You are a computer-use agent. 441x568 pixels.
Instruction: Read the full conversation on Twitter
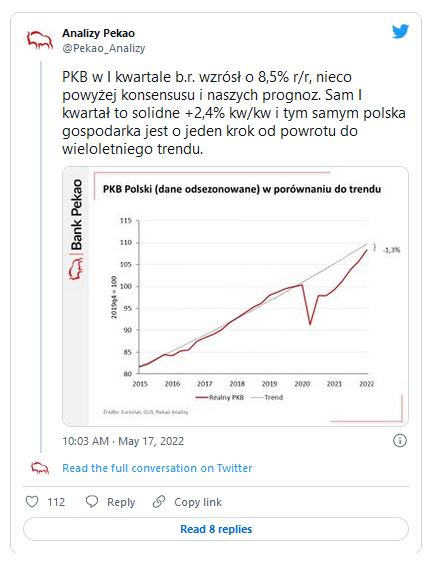coord(157,468)
